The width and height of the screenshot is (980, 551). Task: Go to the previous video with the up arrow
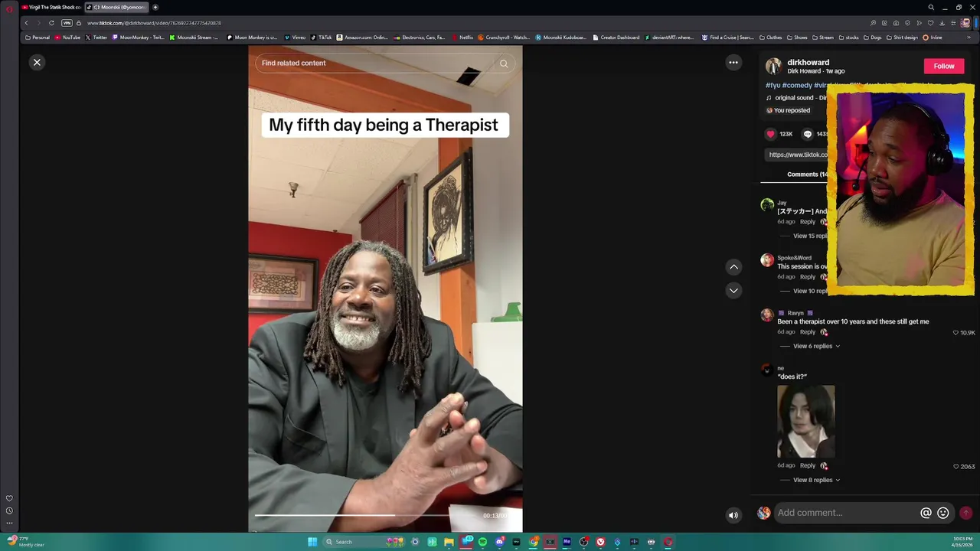pyautogui.click(x=733, y=267)
